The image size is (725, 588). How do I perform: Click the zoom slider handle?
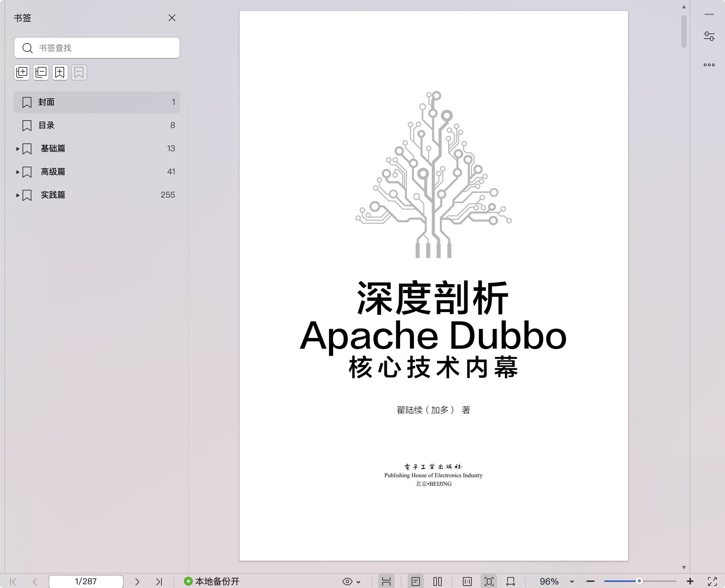(x=639, y=581)
